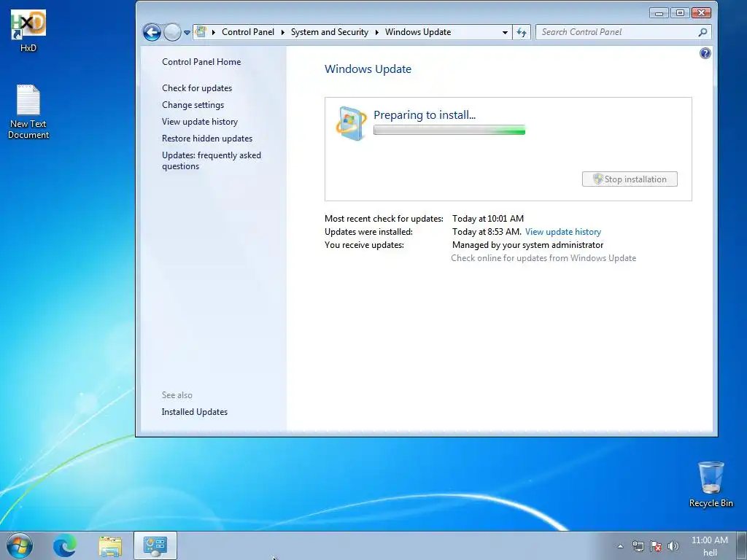Launch Microsoft Edge from taskbar

pos(65,545)
